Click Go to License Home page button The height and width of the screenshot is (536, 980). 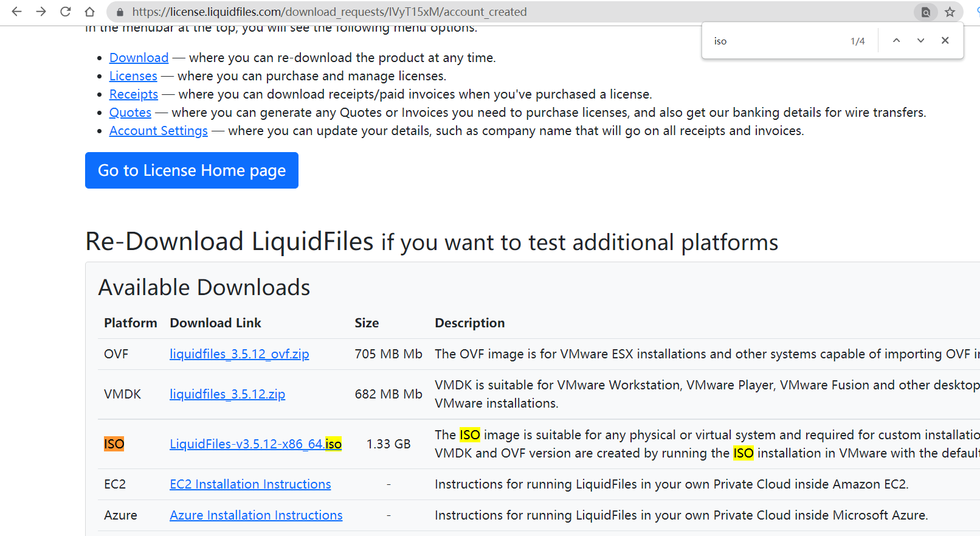coord(192,170)
